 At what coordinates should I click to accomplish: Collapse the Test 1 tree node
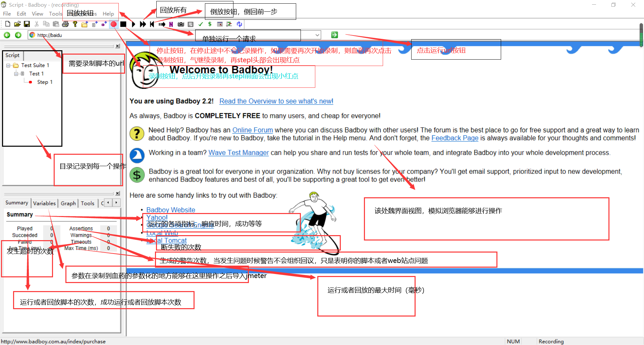(x=16, y=74)
